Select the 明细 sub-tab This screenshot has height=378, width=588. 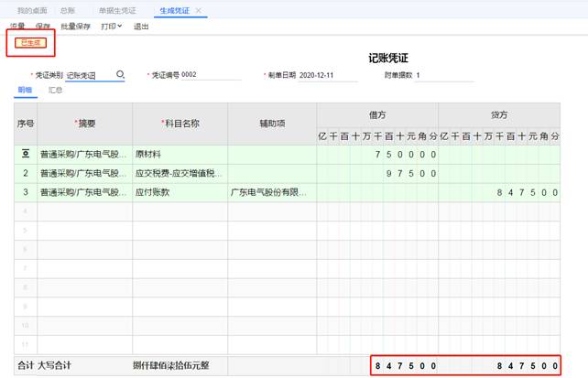click(24, 91)
